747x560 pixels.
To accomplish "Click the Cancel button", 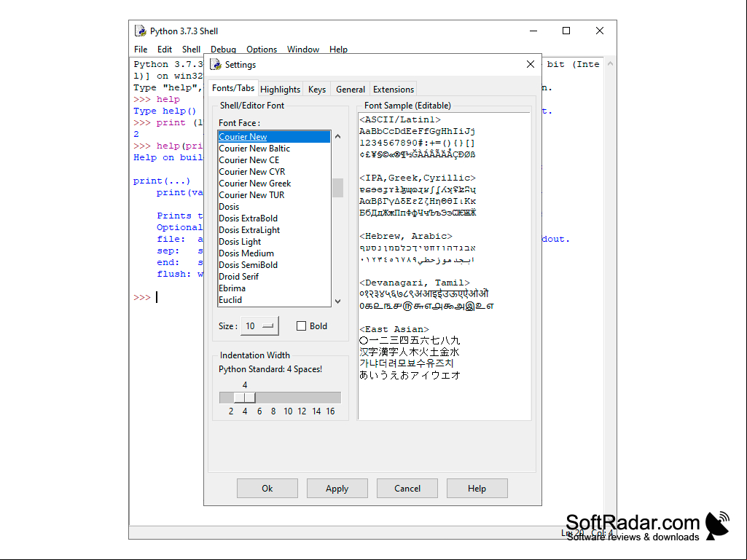I will pyautogui.click(x=407, y=489).
